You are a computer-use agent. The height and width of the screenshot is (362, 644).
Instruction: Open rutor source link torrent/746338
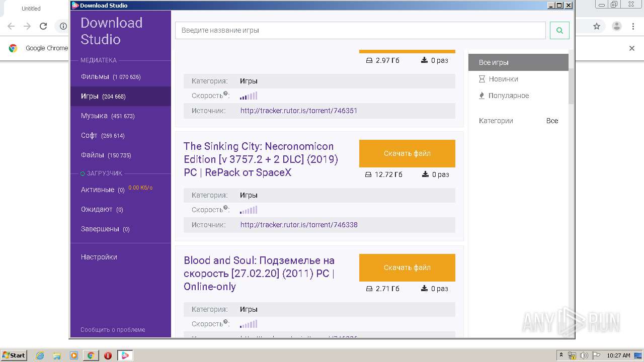pyautogui.click(x=299, y=225)
